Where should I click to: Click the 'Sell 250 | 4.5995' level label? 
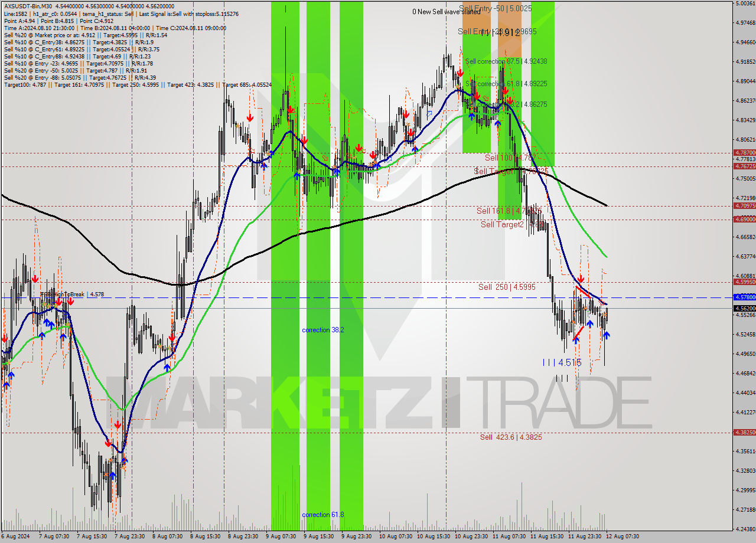(507, 287)
